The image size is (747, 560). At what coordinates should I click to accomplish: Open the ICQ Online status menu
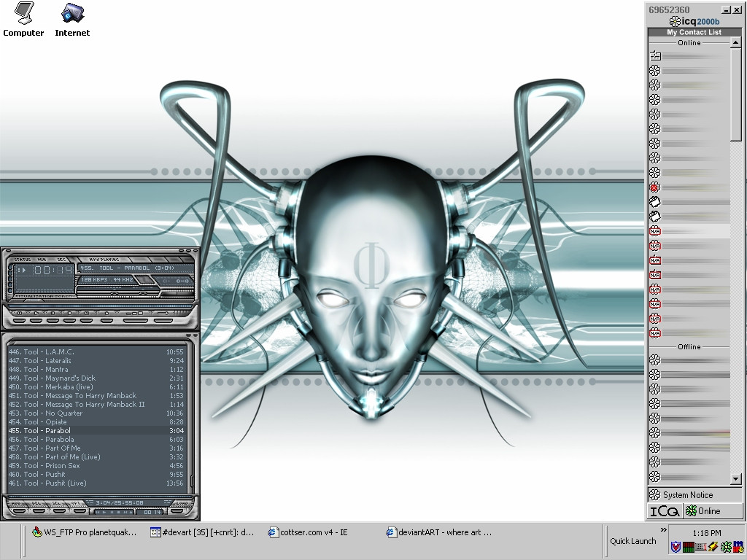point(712,511)
